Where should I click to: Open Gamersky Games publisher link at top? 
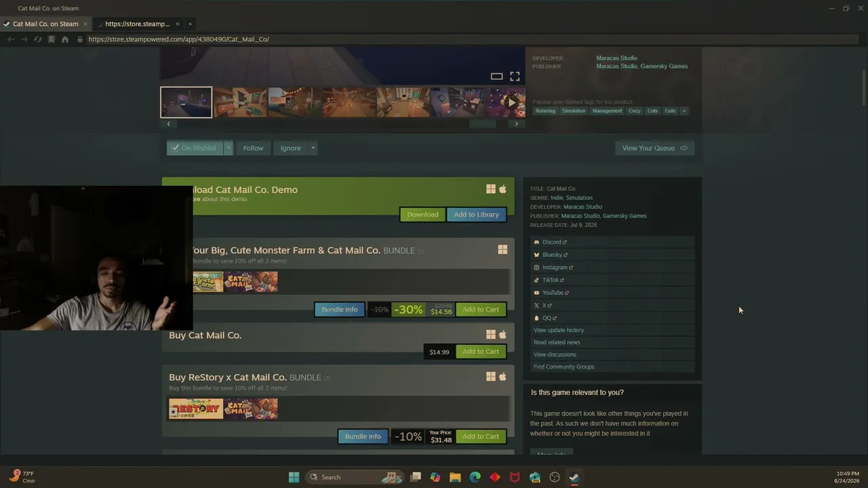(x=665, y=66)
